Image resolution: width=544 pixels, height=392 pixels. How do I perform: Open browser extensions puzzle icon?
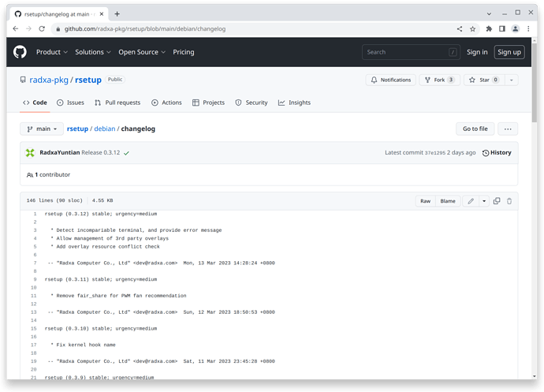pyautogui.click(x=489, y=29)
